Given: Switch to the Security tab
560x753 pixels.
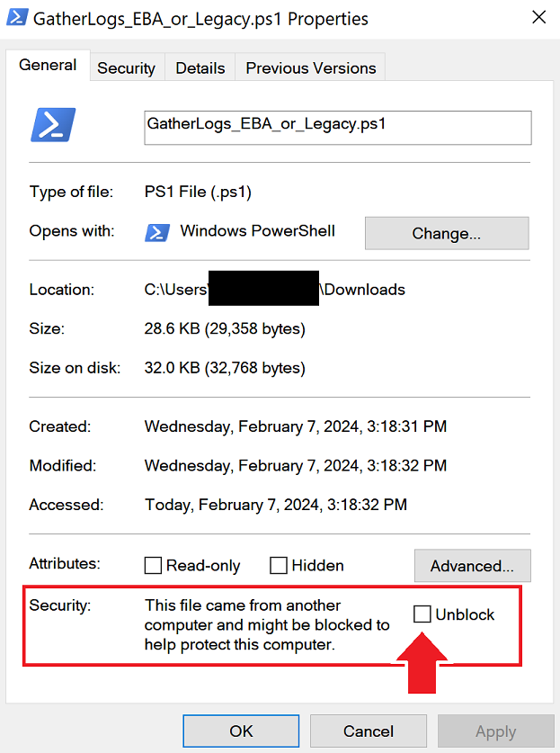Looking at the screenshot, I should tap(126, 67).
